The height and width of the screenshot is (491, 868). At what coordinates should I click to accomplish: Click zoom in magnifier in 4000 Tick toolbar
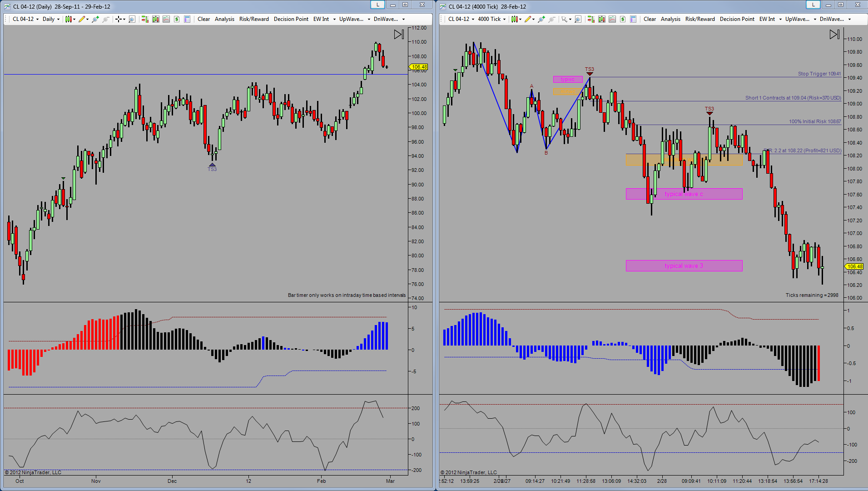point(541,19)
